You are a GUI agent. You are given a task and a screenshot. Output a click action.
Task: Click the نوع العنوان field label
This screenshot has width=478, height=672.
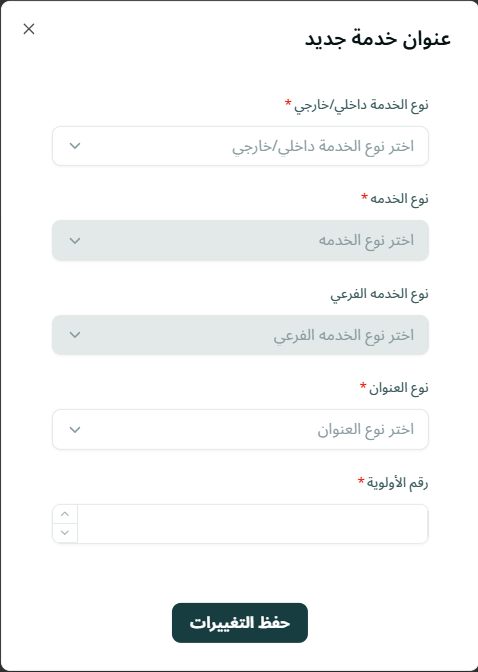[398, 388]
